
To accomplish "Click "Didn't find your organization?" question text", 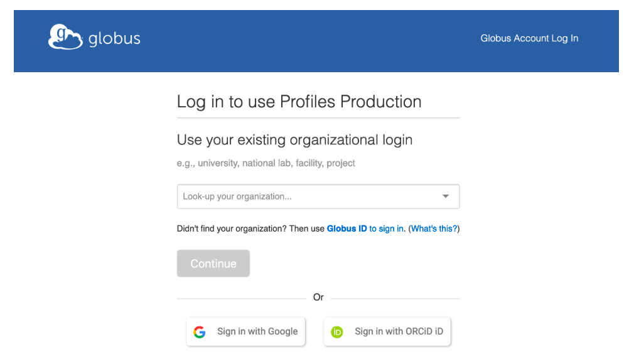I will 232,228.
